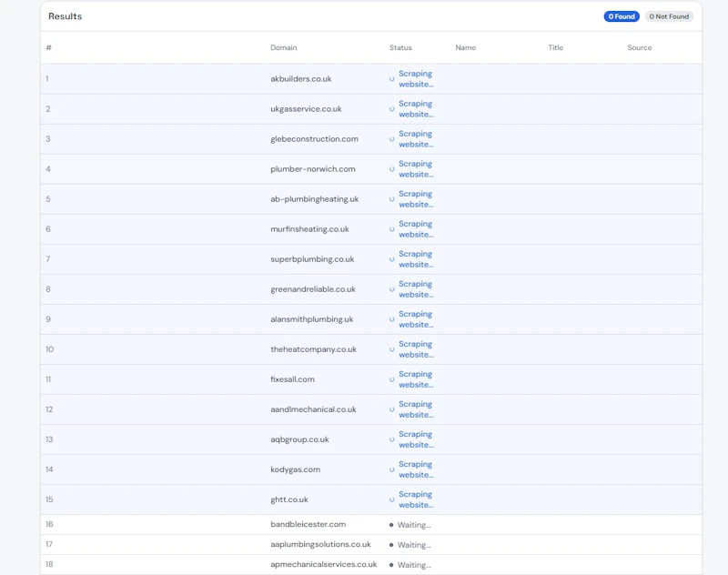Select the aqbgroup.co.uk domain
728x575 pixels.
point(299,439)
